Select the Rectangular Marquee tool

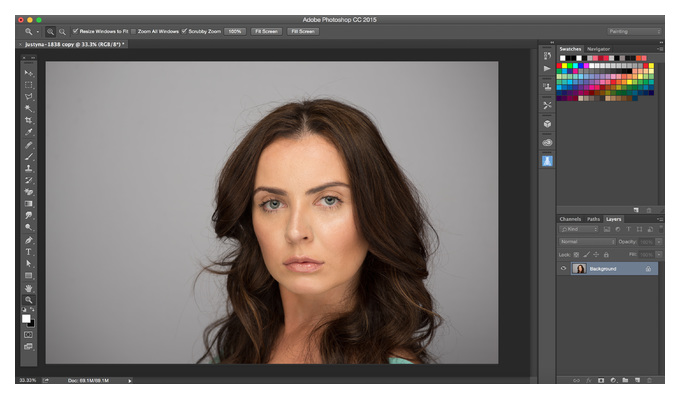pyautogui.click(x=29, y=85)
